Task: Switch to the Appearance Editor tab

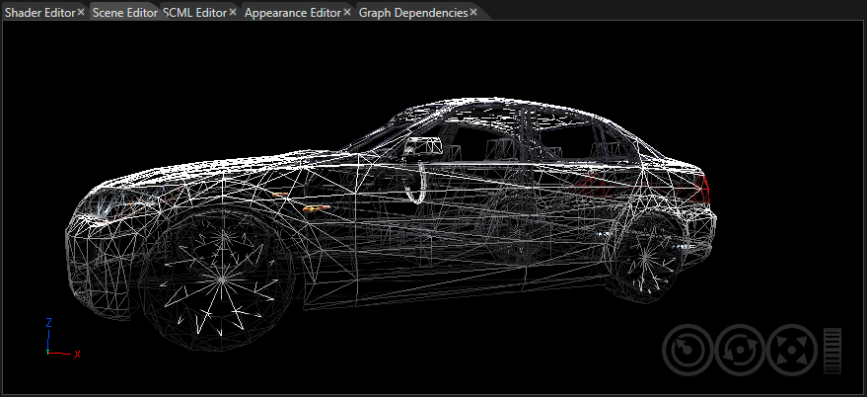Action: click(293, 13)
